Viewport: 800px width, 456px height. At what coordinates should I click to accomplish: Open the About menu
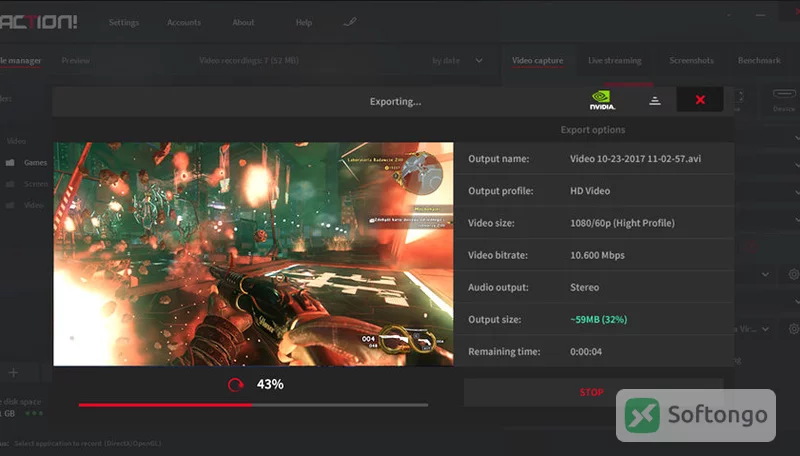pyautogui.click(x=243, y=22)
